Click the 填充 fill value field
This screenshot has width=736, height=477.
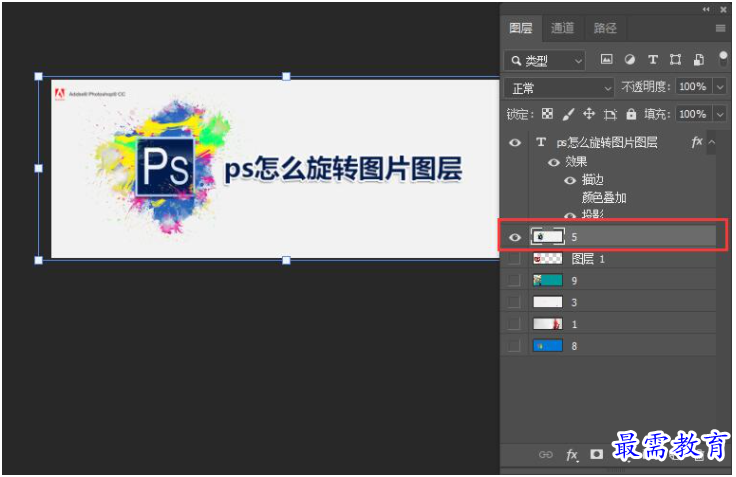(x=693, y=114)
